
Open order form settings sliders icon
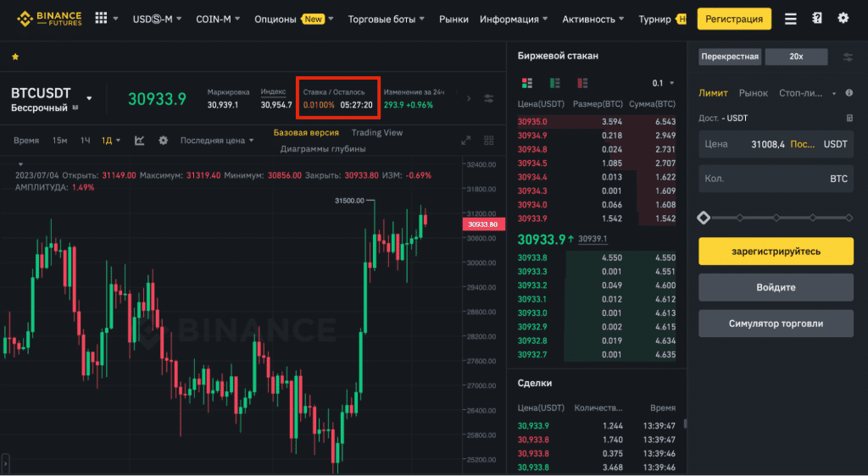pos(848,57)
